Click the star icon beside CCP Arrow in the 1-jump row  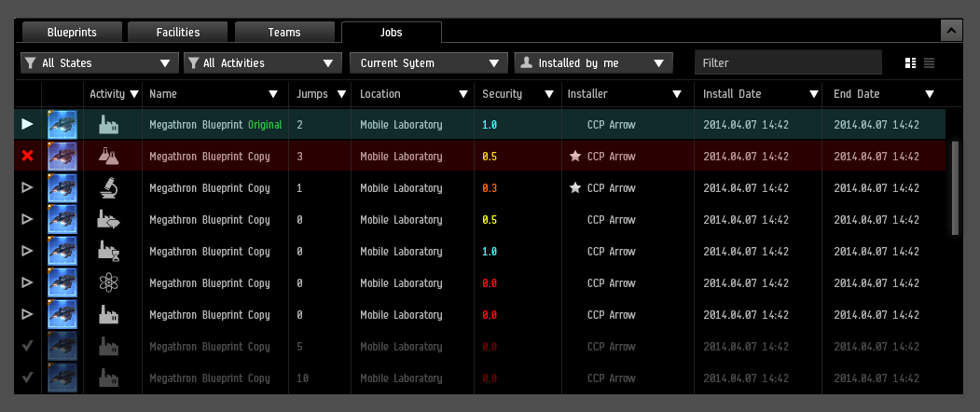[575, 187]
